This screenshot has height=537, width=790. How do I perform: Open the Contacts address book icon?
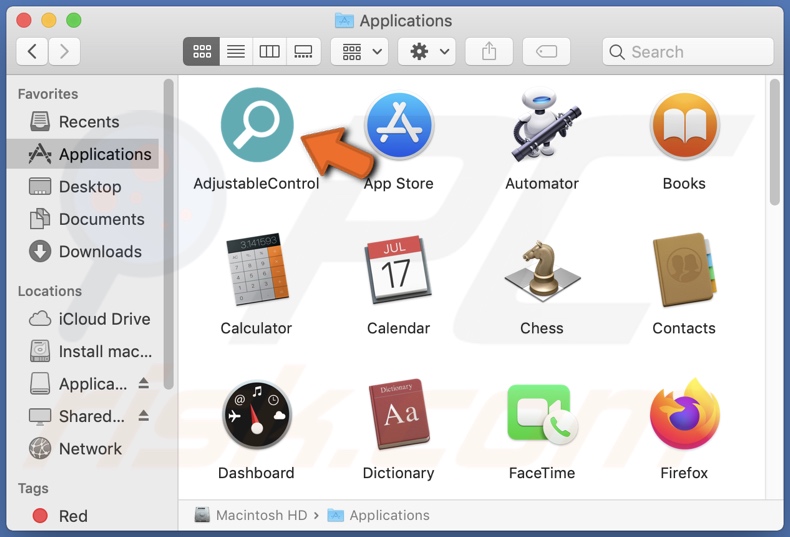(x=684, y=270)
